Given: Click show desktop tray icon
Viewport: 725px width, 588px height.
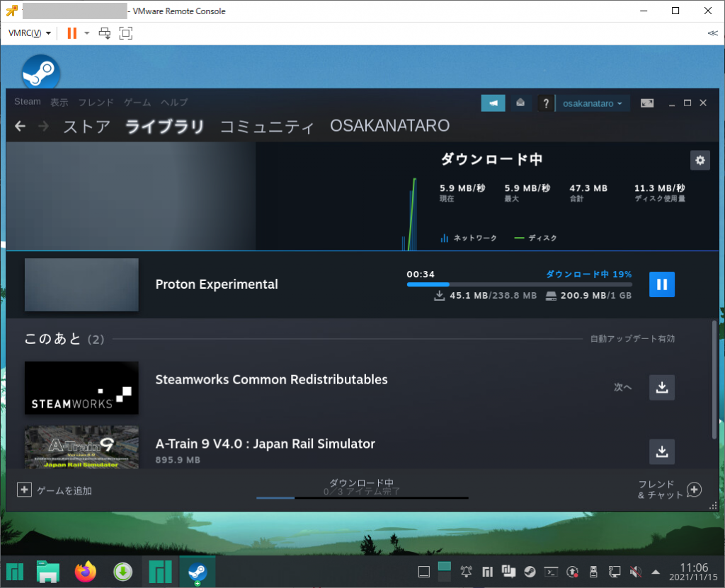Looking at the screenshot, I should tap(423, 572).
